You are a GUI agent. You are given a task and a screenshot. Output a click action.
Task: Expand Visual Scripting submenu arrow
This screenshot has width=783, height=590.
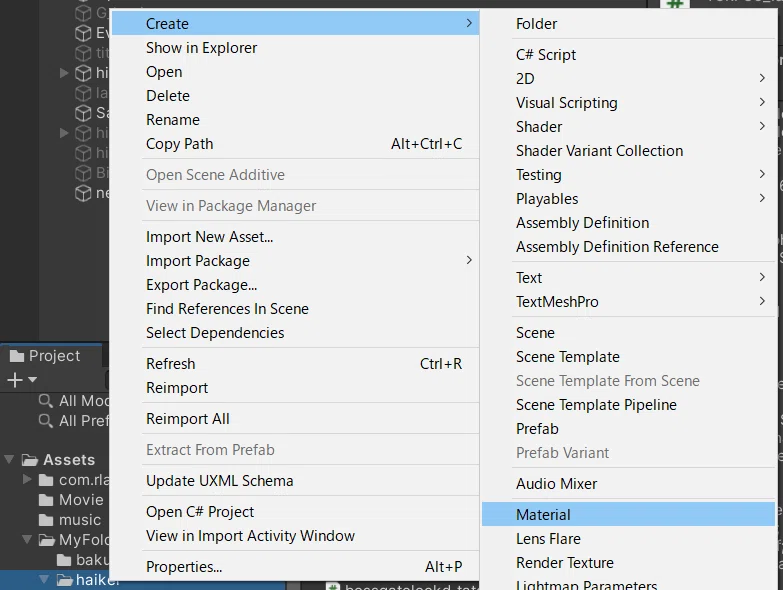pyautogui.click(x=762, y=102)
